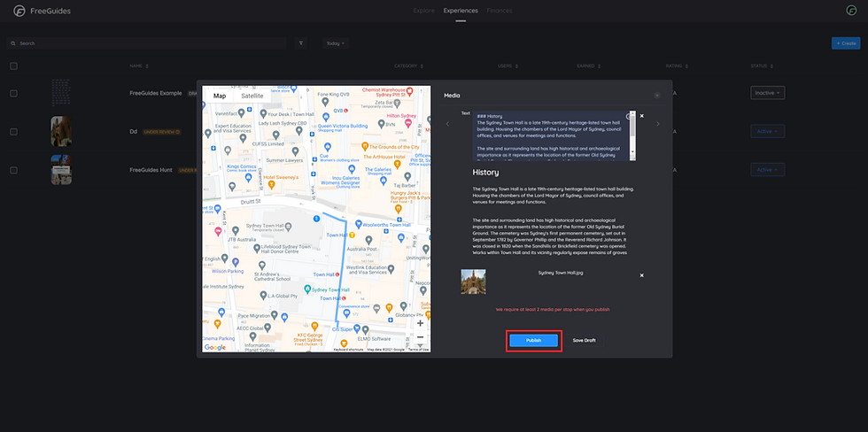Sort the table by the CATEGORY column

(409, 66)
